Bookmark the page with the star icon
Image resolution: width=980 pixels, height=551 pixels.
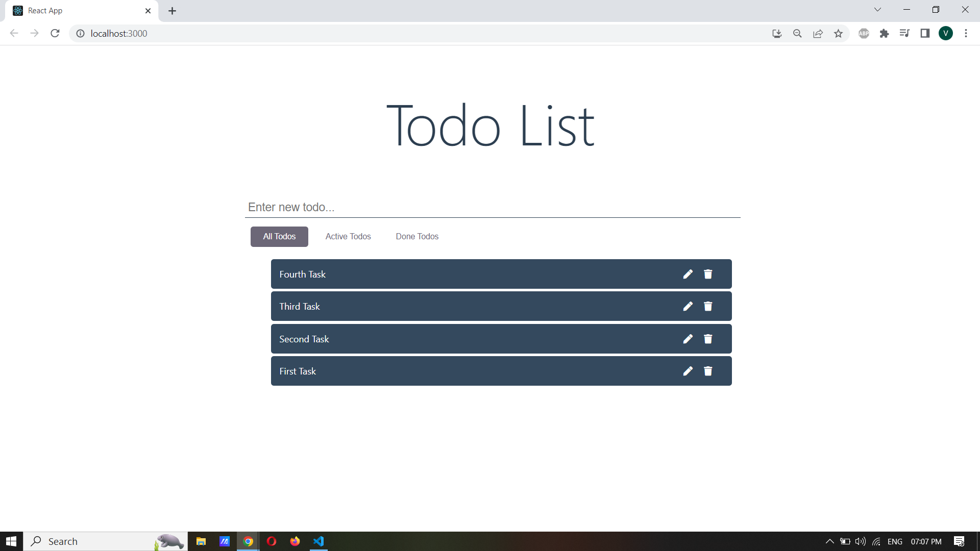tap(838, 33)
